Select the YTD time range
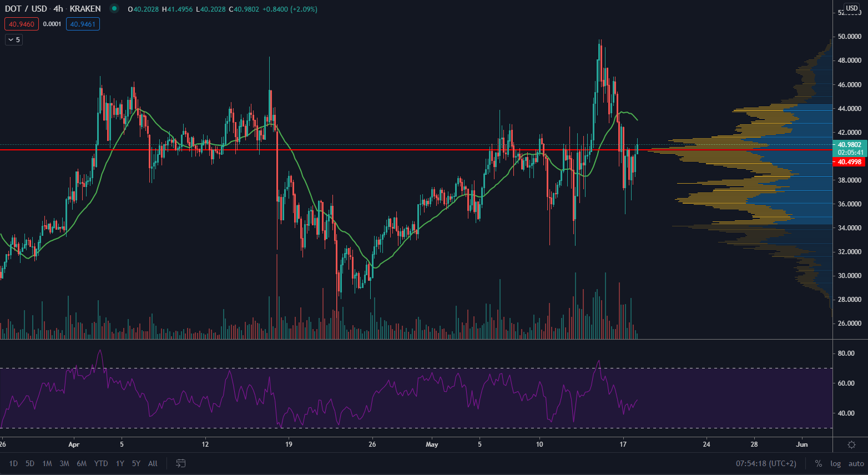868x475 pixels. coord(101,463)
